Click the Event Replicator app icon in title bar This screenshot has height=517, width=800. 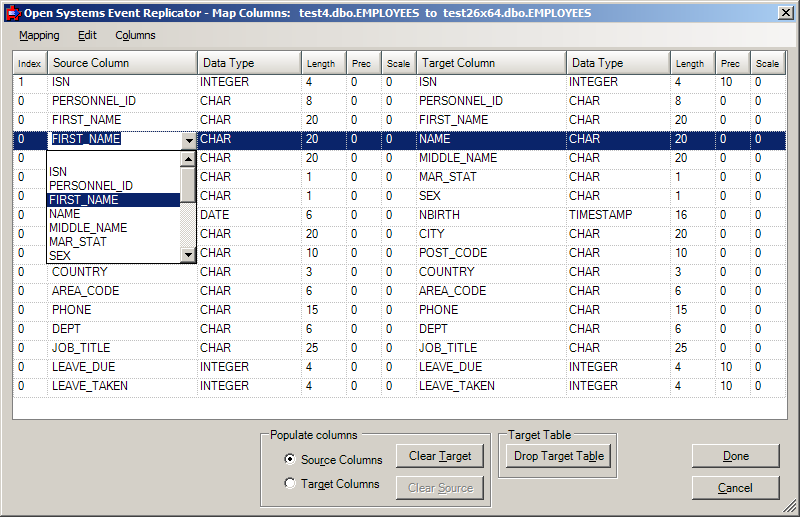pyautogui.click(x=13, y=13)
